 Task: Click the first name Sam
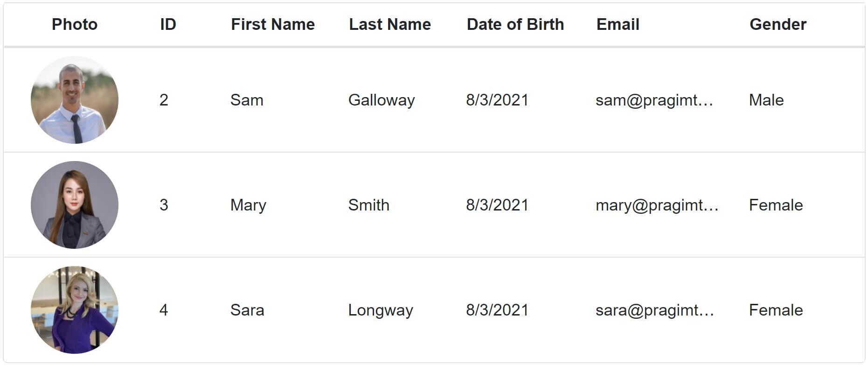pos(247,100)
